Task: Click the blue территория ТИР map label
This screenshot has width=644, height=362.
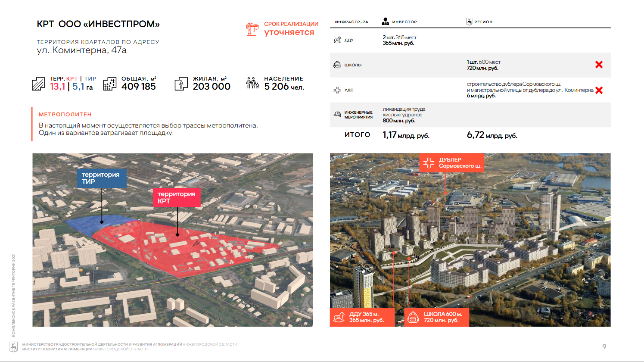Action: tap(102, 178)
